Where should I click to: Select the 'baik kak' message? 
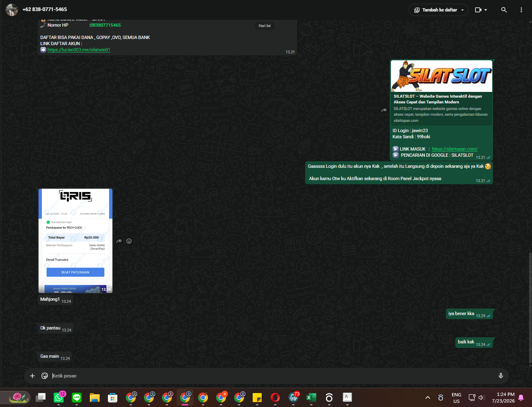click(474, 343)
